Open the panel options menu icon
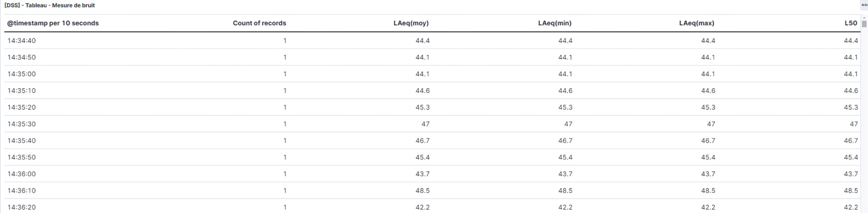The image size is (868, 213). (x=865, y=5)
